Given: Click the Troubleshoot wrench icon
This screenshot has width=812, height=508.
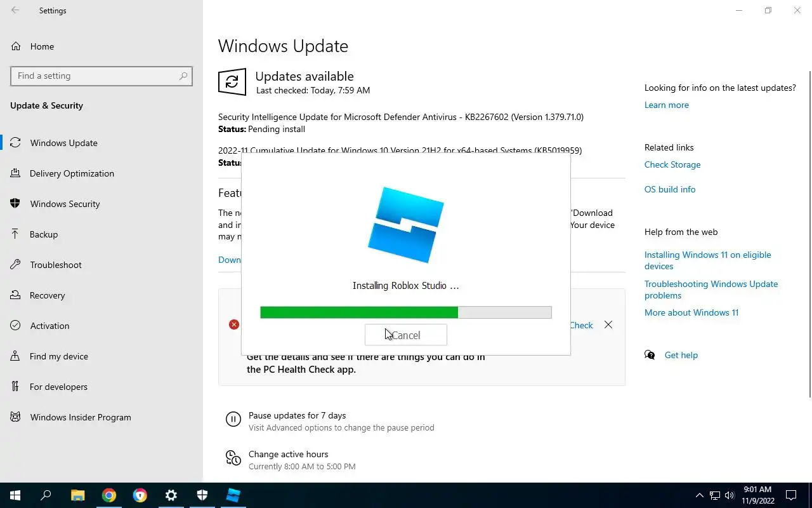Looking at the screenshot, I should click(15, 265).
